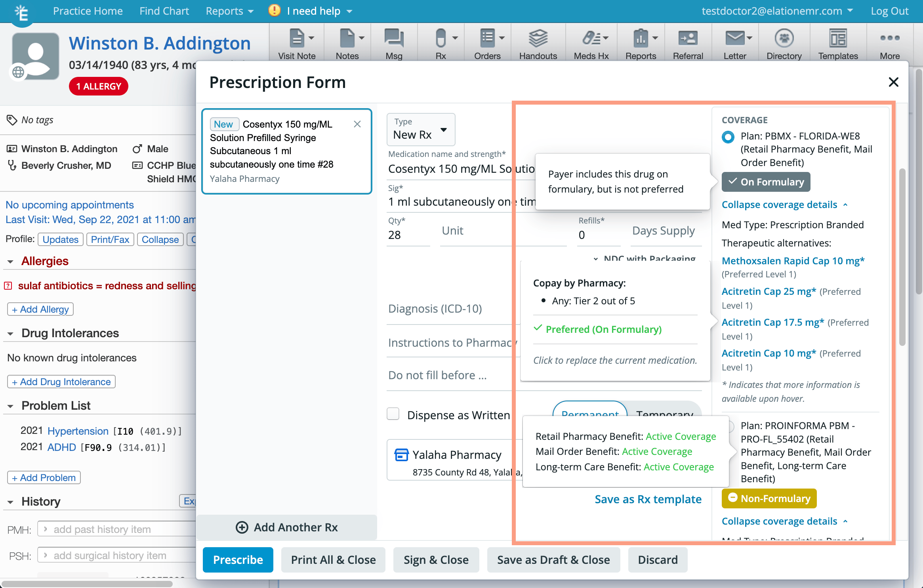The height and width of the screenshot is (588, 923).
Task: Click the coverage panel vertical scrollbar
Action: point(902,258)
